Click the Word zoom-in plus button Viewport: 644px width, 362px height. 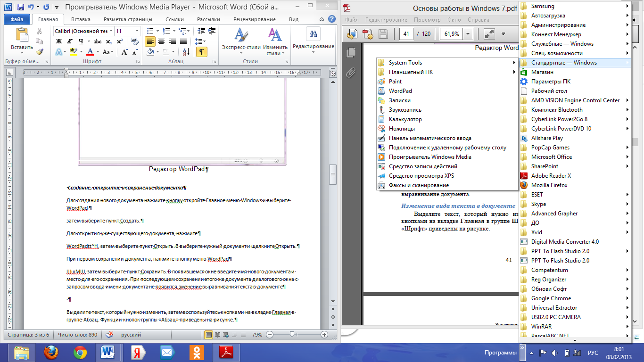coord(324,335)
